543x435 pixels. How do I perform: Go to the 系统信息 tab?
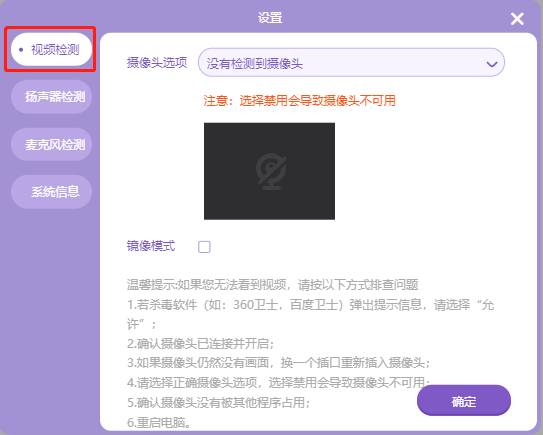51,192
